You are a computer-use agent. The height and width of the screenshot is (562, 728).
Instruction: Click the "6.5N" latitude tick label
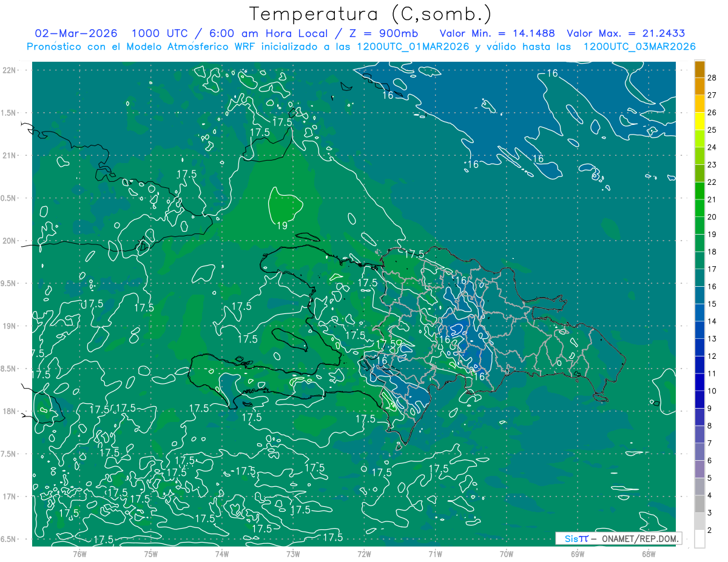8,539
